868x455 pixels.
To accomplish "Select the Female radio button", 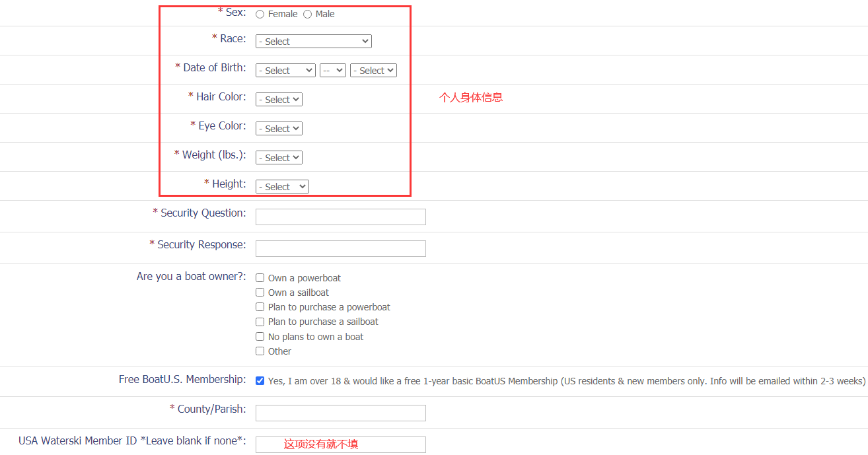I will [260, 14].
